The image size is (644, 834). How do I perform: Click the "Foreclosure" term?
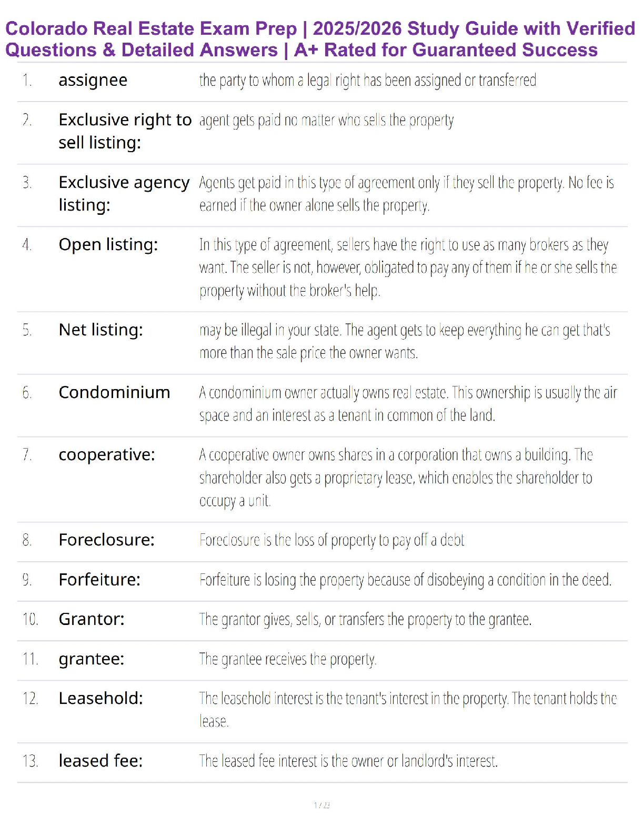pyautogui.click(x=106, y=540)
